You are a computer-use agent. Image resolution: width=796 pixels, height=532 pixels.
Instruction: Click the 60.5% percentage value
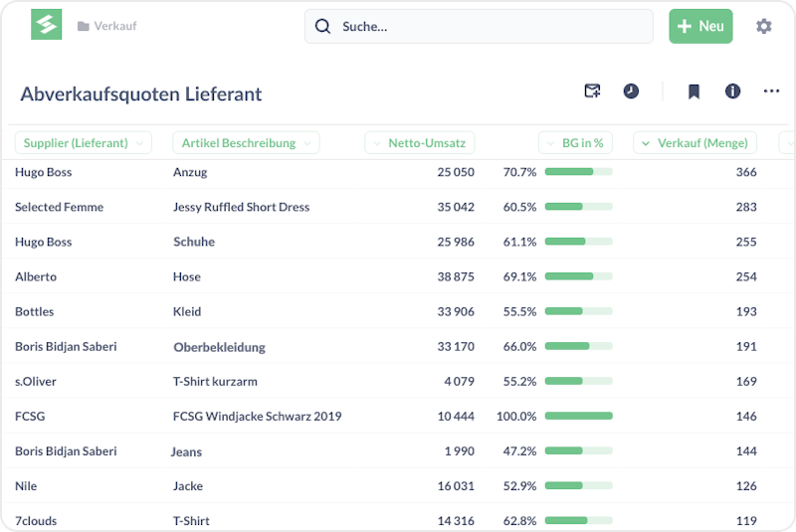[x=519, y=207]
